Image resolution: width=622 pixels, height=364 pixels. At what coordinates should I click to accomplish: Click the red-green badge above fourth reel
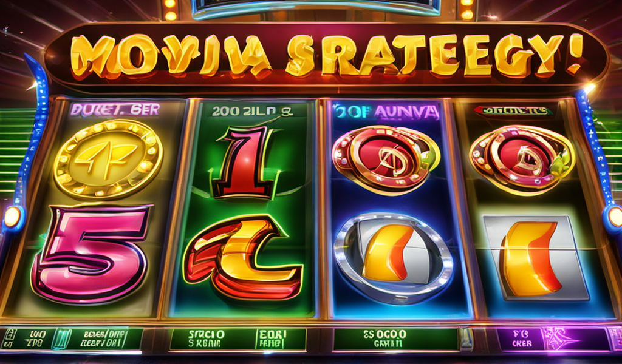click(514, 110)
